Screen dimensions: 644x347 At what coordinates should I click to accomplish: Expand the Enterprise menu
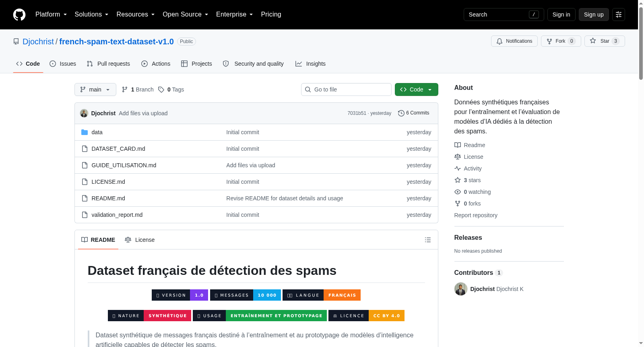(234, 15)
